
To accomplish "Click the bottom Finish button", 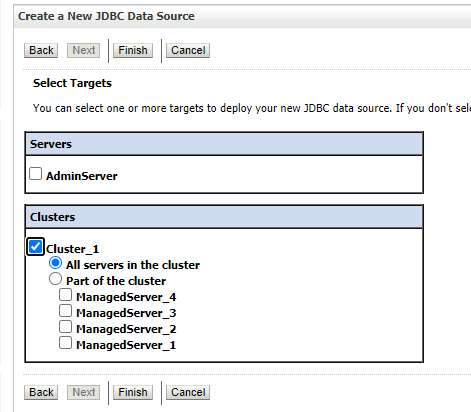I will click(x=133, y=392).
